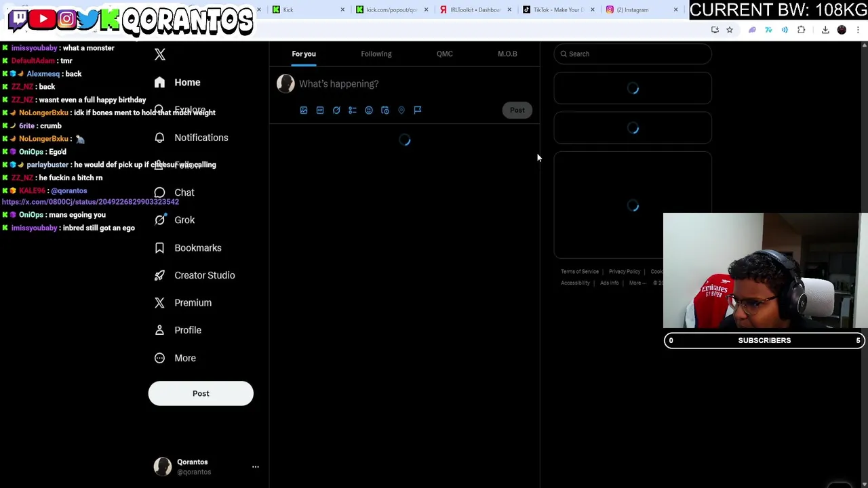Screen dimensions: 868x488
Task: Click the Notifications bell icon
Action: 159,138
